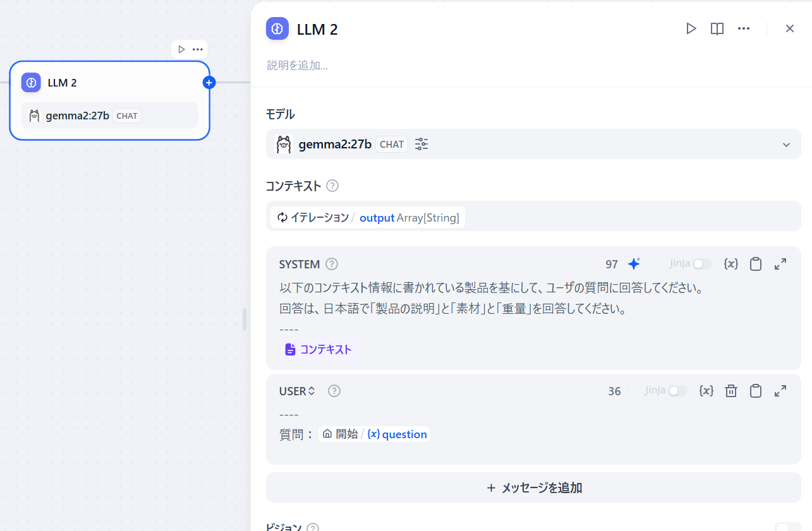This screenshot has width=812, height=531.
Task: Click the コンテキスト help question mark
Action: (332, 186)
